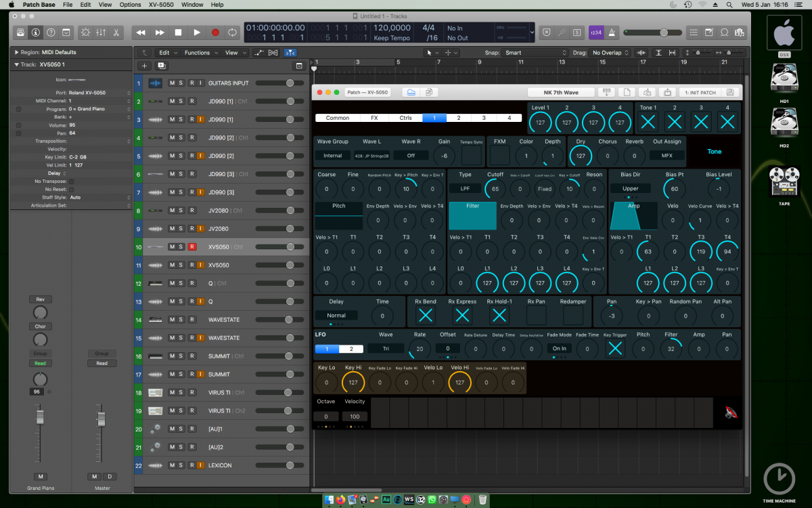Toggle the Solo (S) toolbar button
The image size is (812, 508).
click(x=577, y=32)
